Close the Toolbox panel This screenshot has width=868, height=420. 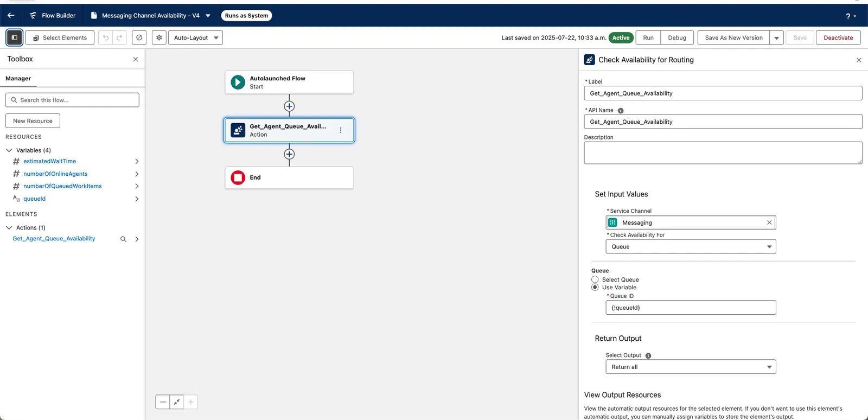[136, 59]
